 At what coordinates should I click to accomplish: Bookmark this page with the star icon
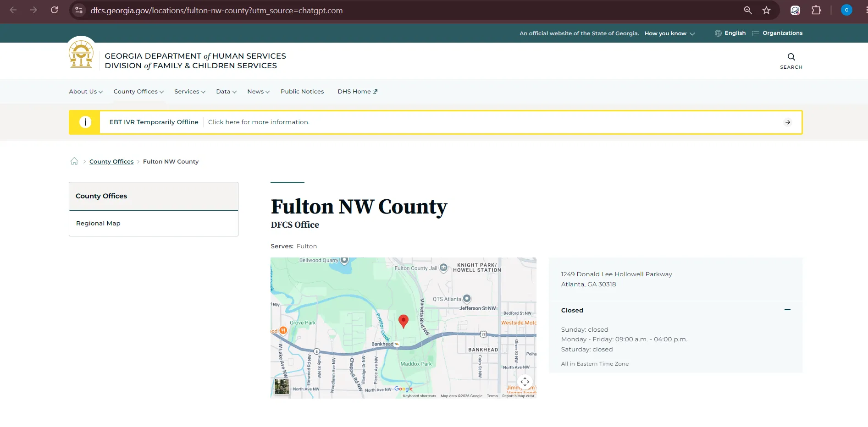[x=766, y=10]
